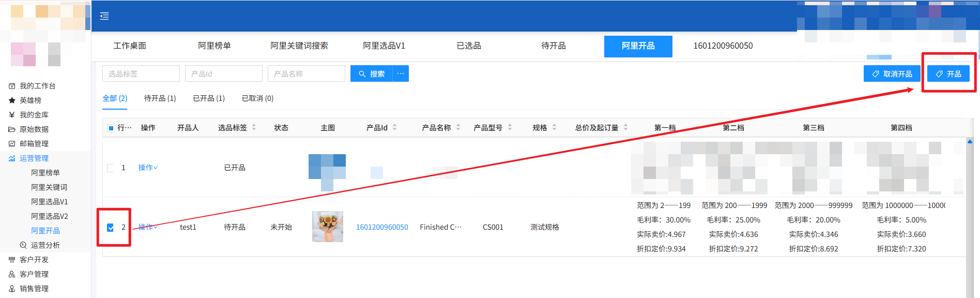Click the 销售管理 icon
Image resolution: width=980 pixels, height=298 pixels.
[x=12, y=289]
